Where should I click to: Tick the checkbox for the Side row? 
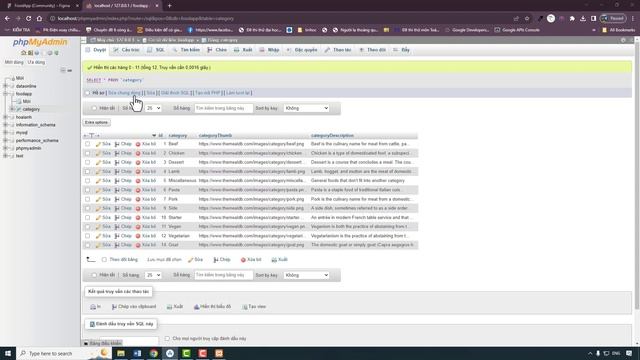pos(87,209)
